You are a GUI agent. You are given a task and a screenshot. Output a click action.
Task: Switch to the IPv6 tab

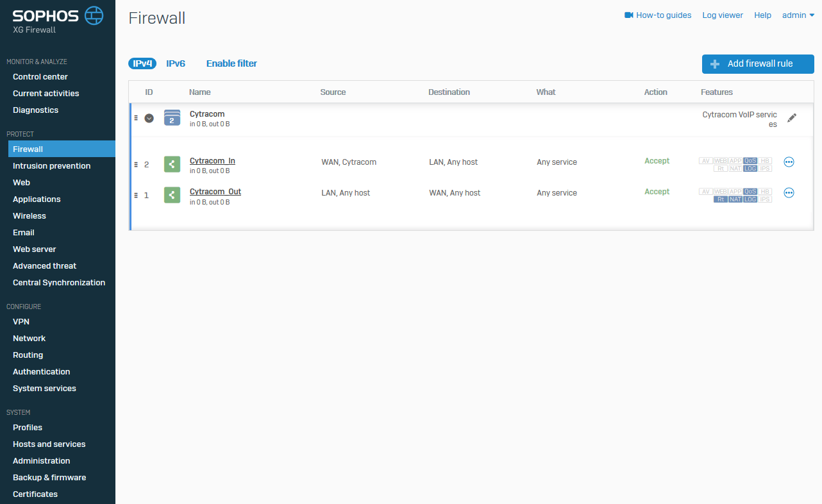[x=176, y=63]
